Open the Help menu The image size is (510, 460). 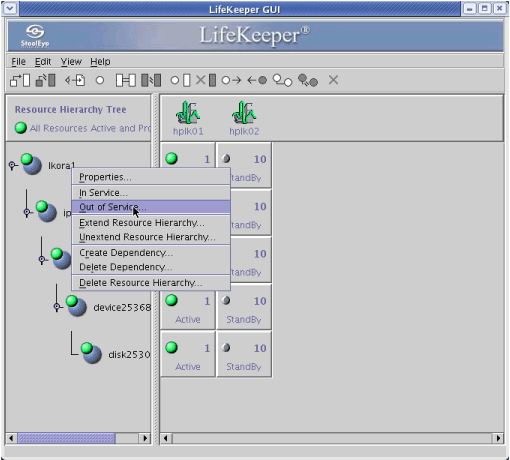[100, 62]
